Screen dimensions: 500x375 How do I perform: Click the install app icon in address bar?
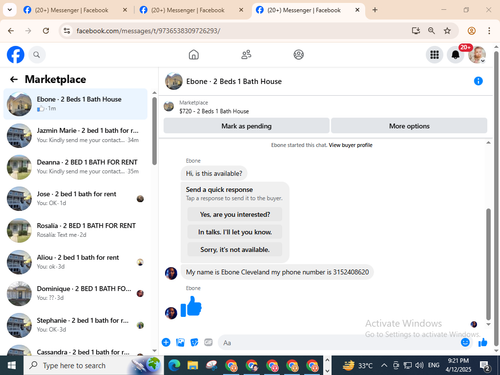(x=415, y=31)
